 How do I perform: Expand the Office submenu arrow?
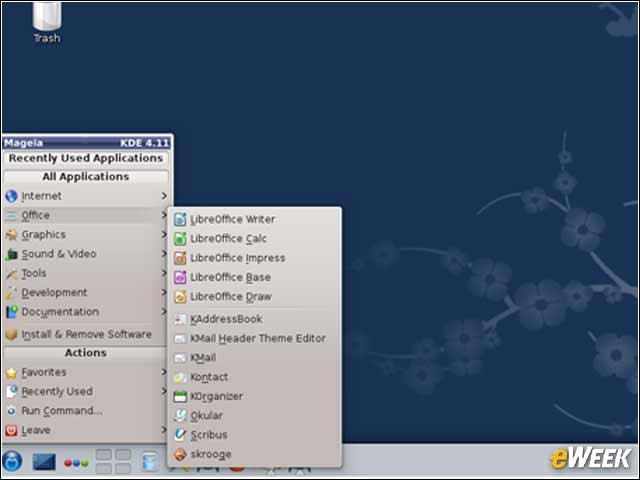(x=164, y=215)
